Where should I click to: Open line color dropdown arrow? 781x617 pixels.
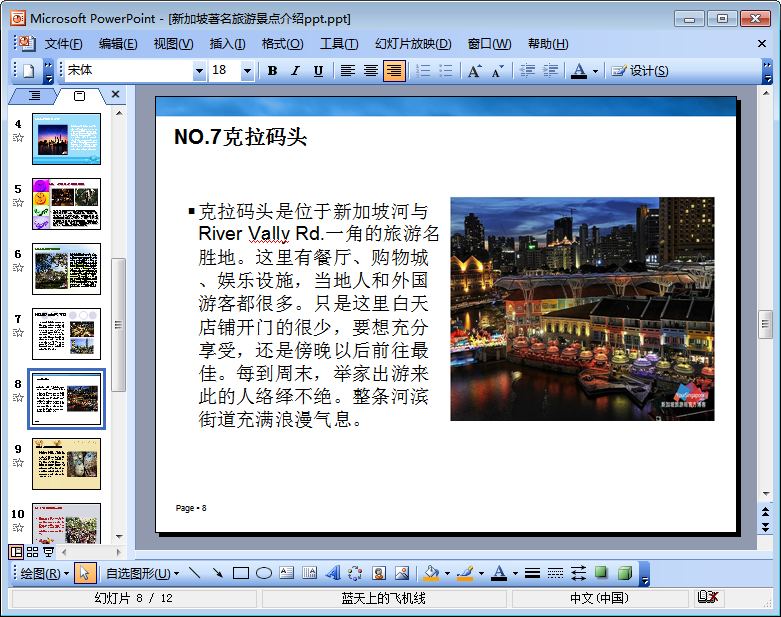(481, 574)
